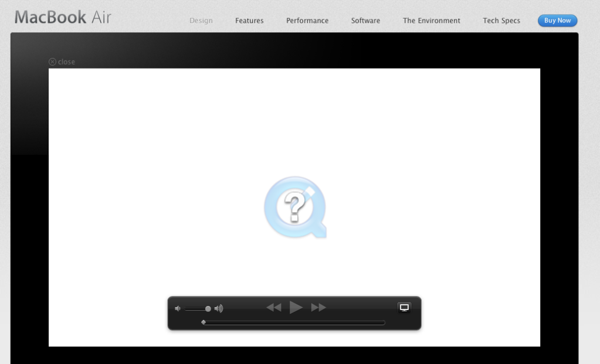This screenshot has height=364, width=600.
Task: Open the Tech Specs tab
Action: [501, 21]
